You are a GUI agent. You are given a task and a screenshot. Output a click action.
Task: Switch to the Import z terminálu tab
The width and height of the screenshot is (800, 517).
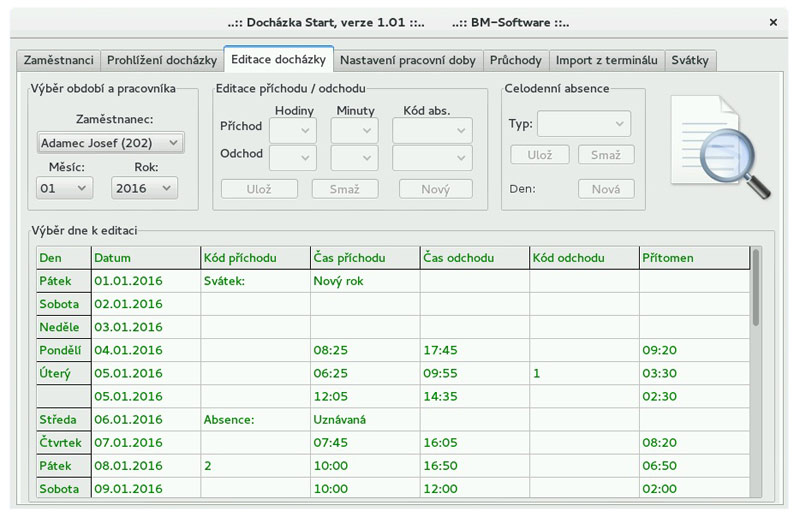click(x=606, y=61)
